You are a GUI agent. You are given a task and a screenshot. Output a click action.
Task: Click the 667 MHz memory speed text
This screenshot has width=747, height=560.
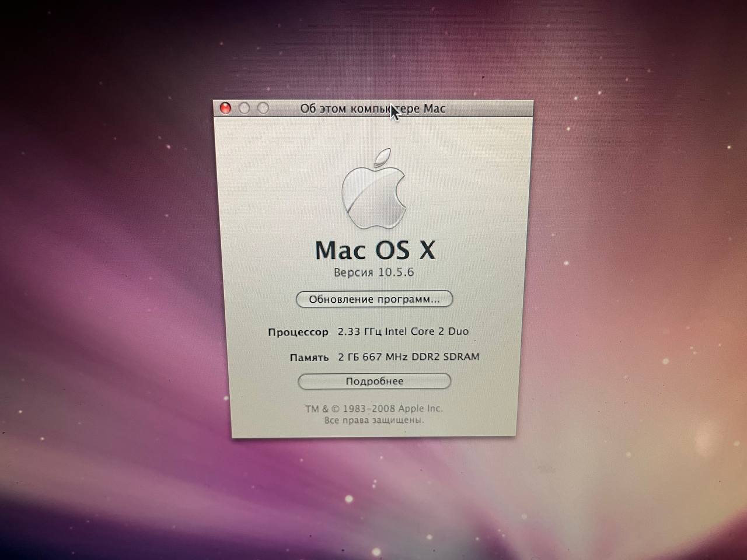coord(385,357)
